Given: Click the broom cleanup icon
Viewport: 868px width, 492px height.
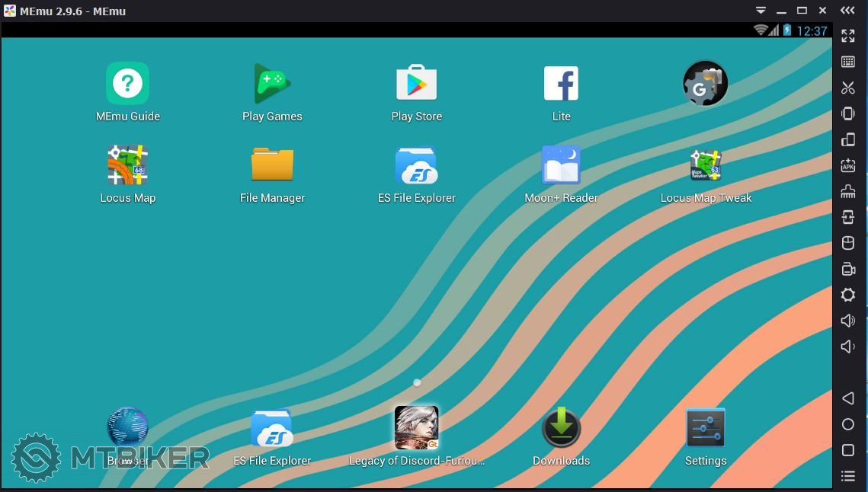Looking at the screenshot, I should tap(848, 191).
